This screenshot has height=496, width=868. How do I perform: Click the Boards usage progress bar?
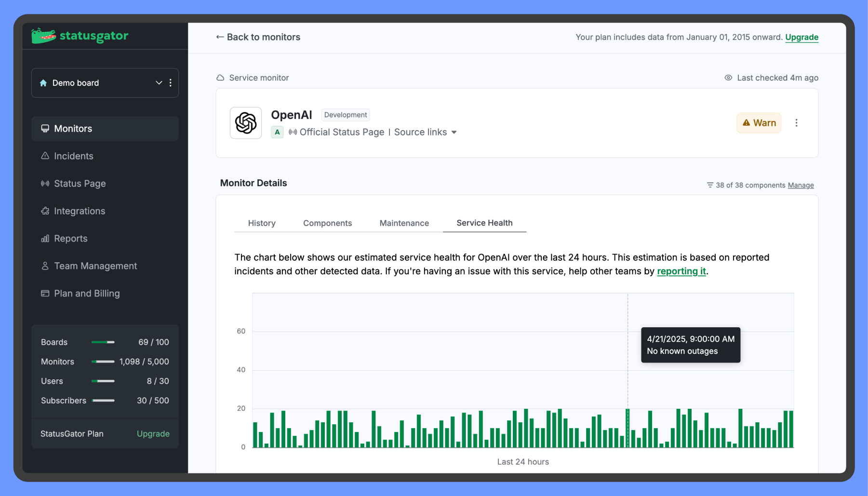click(103, 342)
